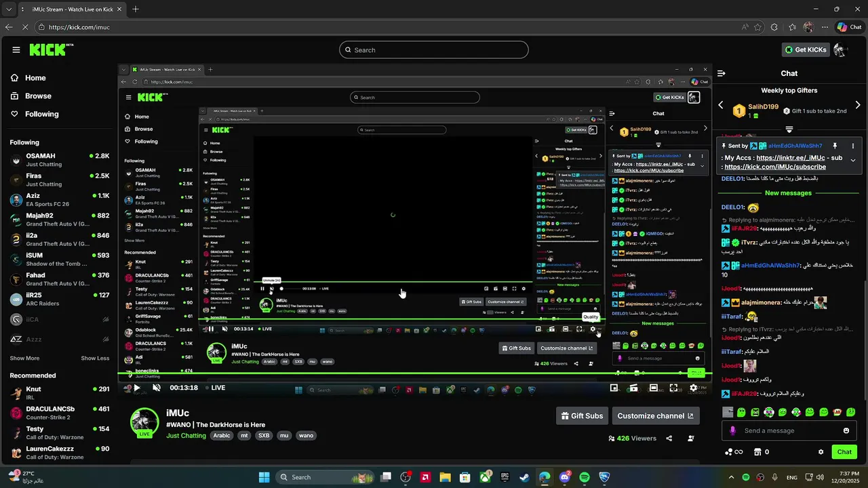Go back using the browser back arrow

pyautogui.click(x=8, y=27)
